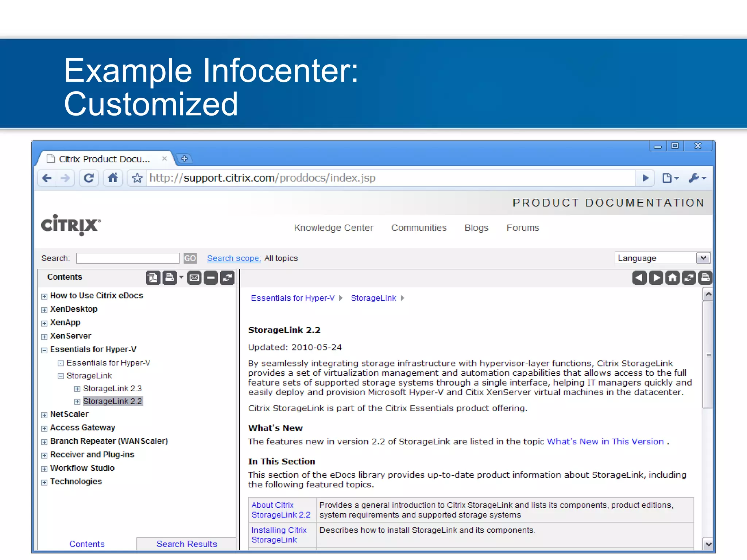Click the print icon in Contents toolbar
Image resolution: width=747 pixels, height=560 pixels.
[x=170, y=278]
